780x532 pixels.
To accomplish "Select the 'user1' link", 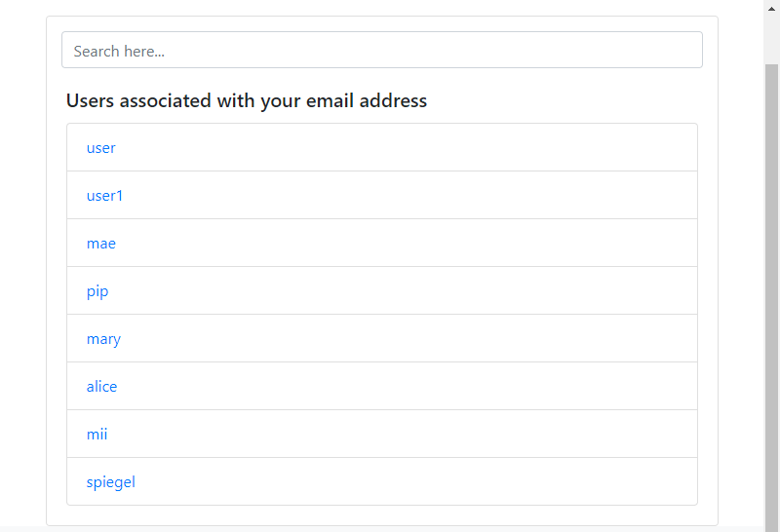I will (104, 196).
